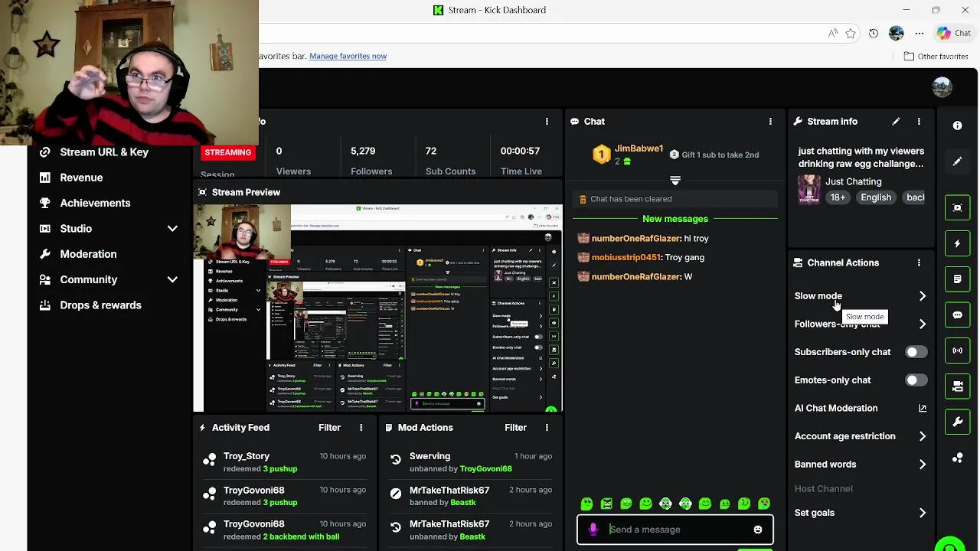Click inside the Send a message field
The width and height of the screenshot is (980, 551).
(x=675, y=530)
